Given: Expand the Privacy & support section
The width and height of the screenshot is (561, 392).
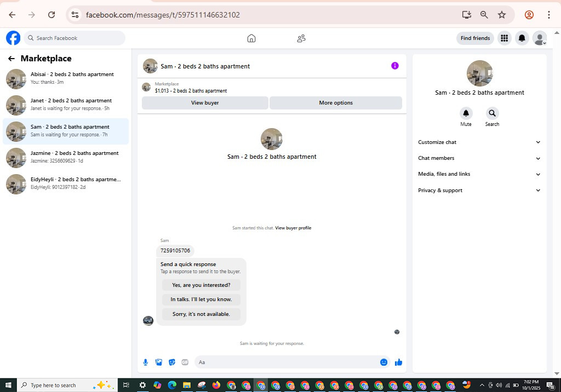Looking at the screenshot, I should tap(479, 191).
